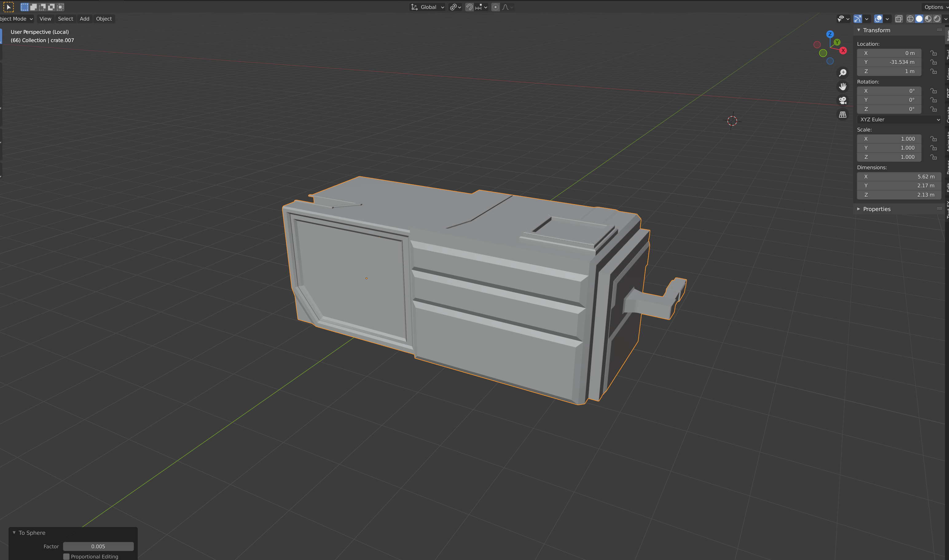The image size is (949, 560).
Task: Toggle proportional editing in header
Action: coord(496,7)
